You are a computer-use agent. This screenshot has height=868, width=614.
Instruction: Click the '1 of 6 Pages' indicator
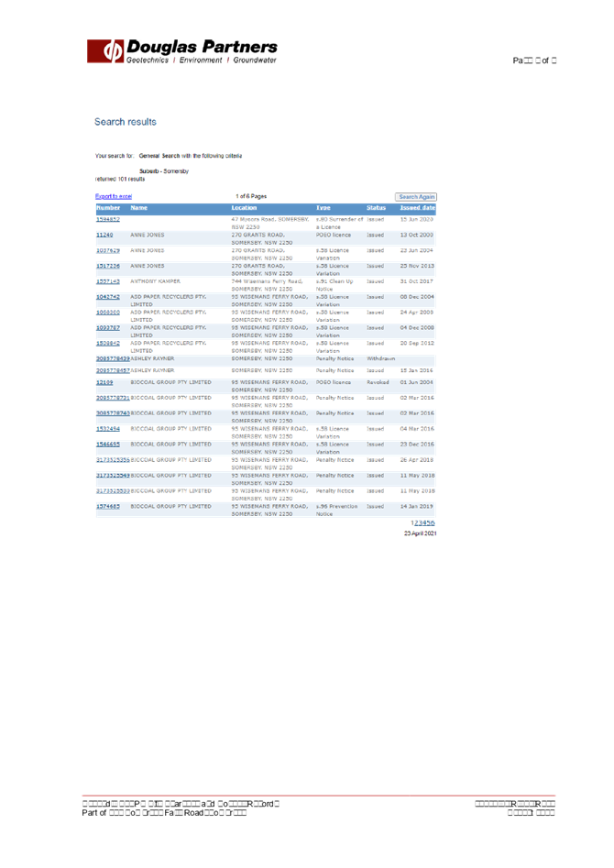[x=251, y=196]
